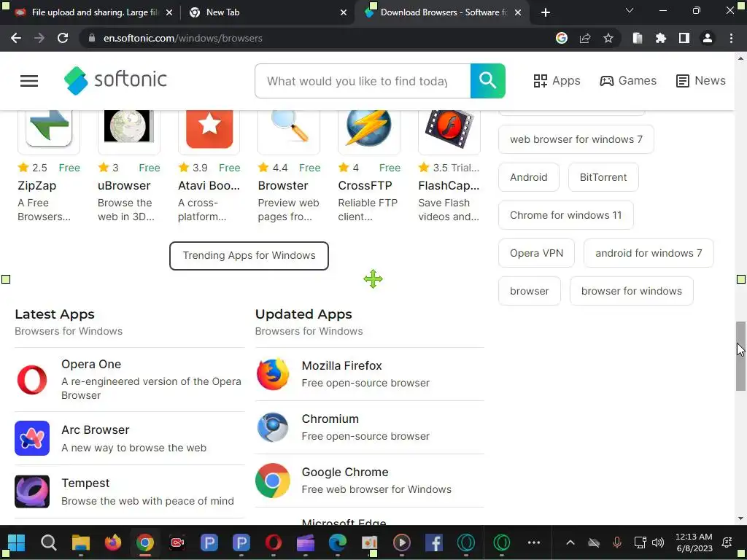Toggle the Chrome side panel
This screenshot has height=560, width=747.
click(x=684, y=38)
